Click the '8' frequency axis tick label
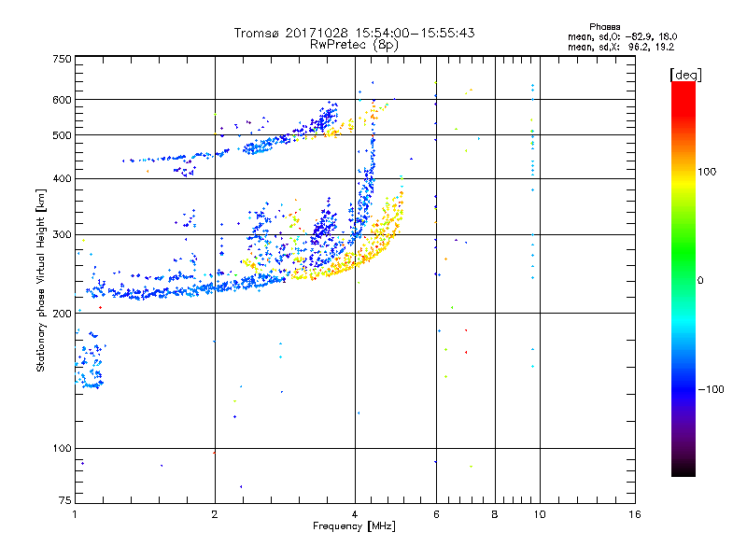 point(495,514)
